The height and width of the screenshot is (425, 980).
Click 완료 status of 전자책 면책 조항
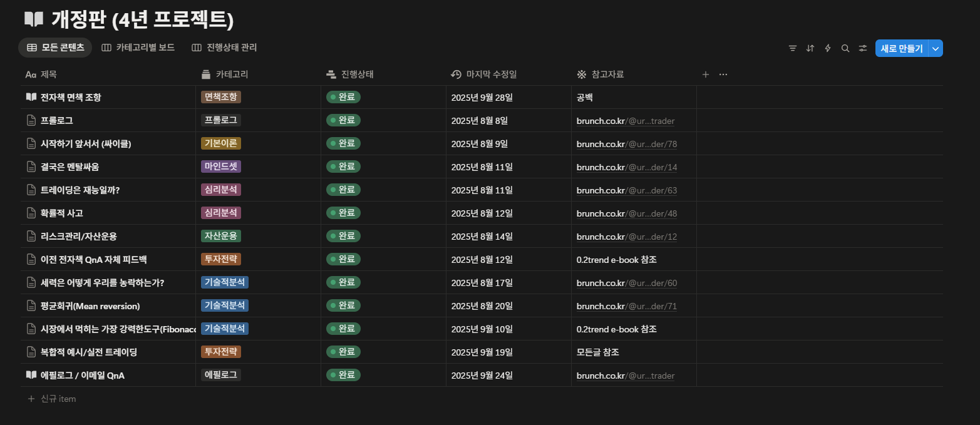tap(343, 97)
